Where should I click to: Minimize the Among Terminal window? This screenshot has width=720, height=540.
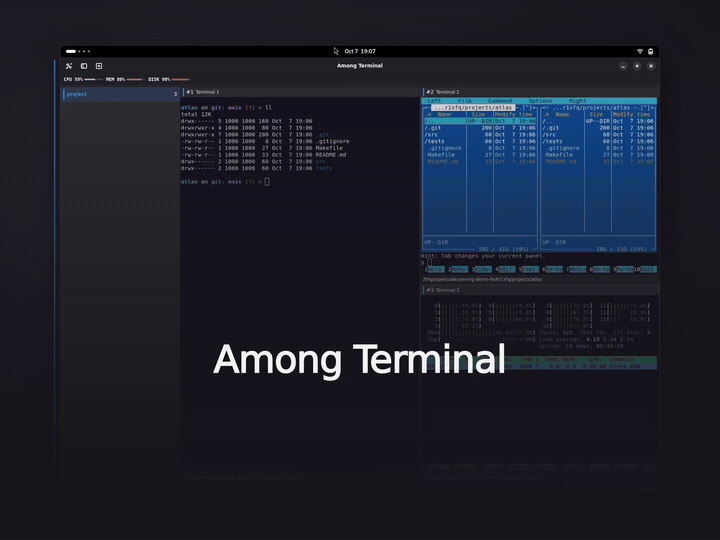(x=623, y=66)
